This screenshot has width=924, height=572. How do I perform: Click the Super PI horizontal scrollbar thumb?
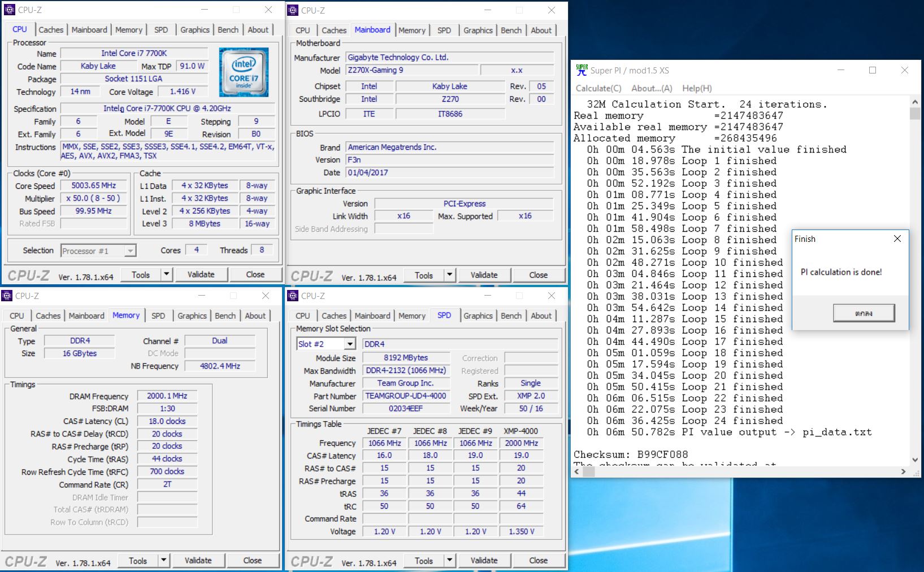coord(589,471)
